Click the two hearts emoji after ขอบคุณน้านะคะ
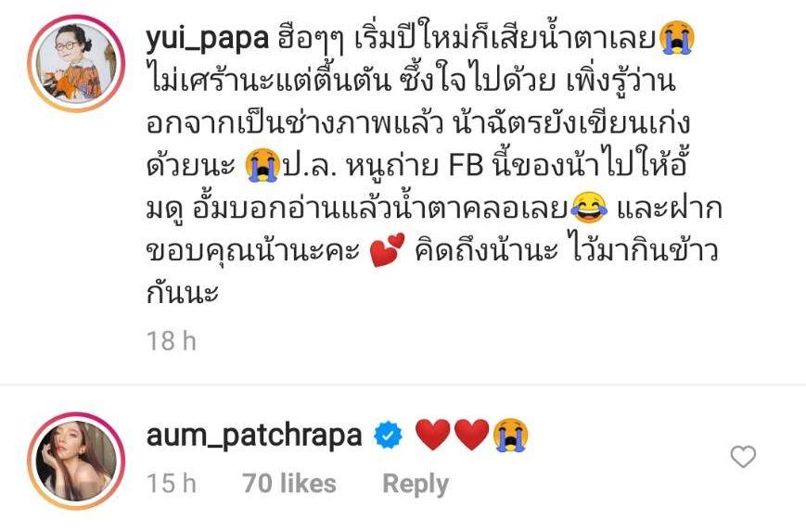 click(387, 250)
